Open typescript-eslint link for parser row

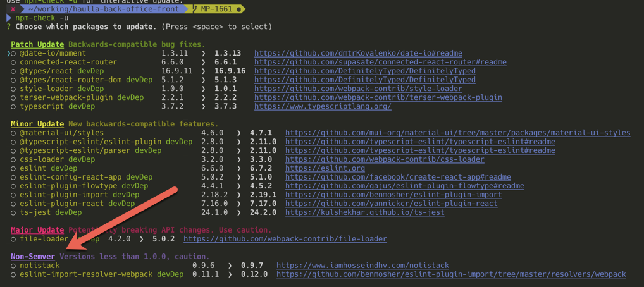pos(420,150)
